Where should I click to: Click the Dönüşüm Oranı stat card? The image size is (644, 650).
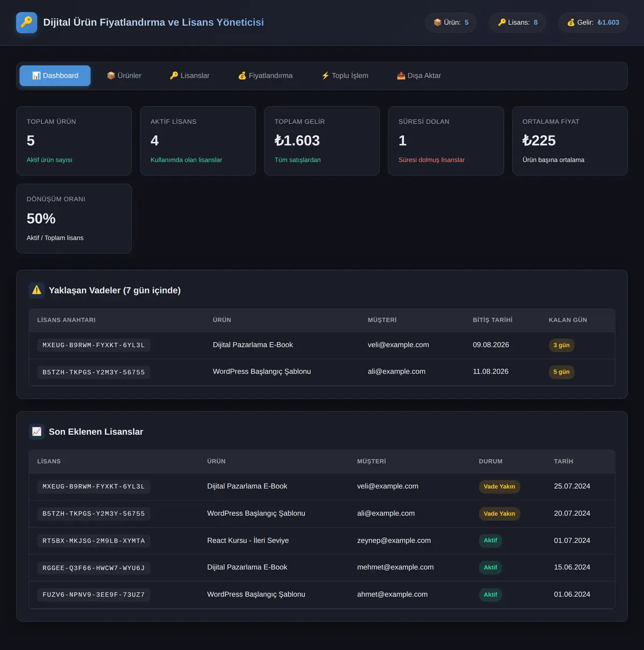[x=74, y=218]
